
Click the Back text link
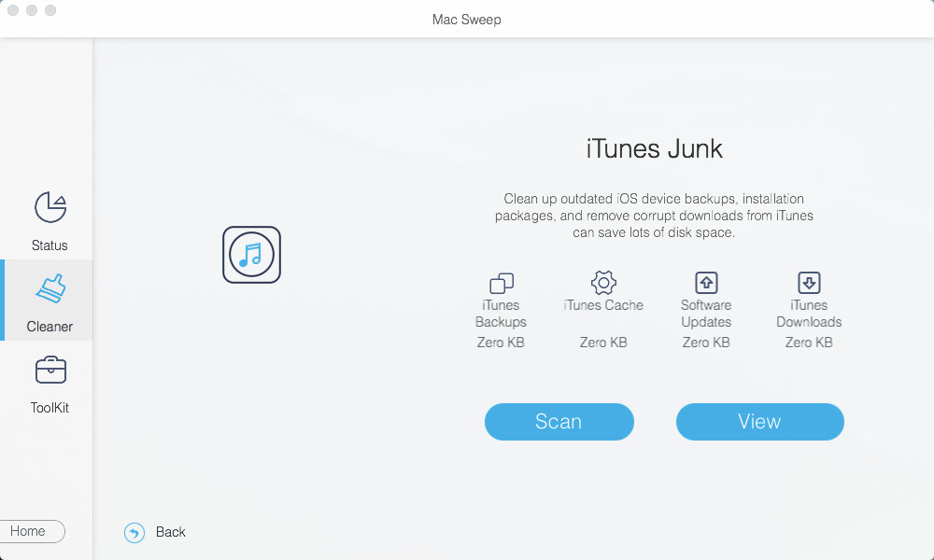pyautogui.click(x=170, y=532)
